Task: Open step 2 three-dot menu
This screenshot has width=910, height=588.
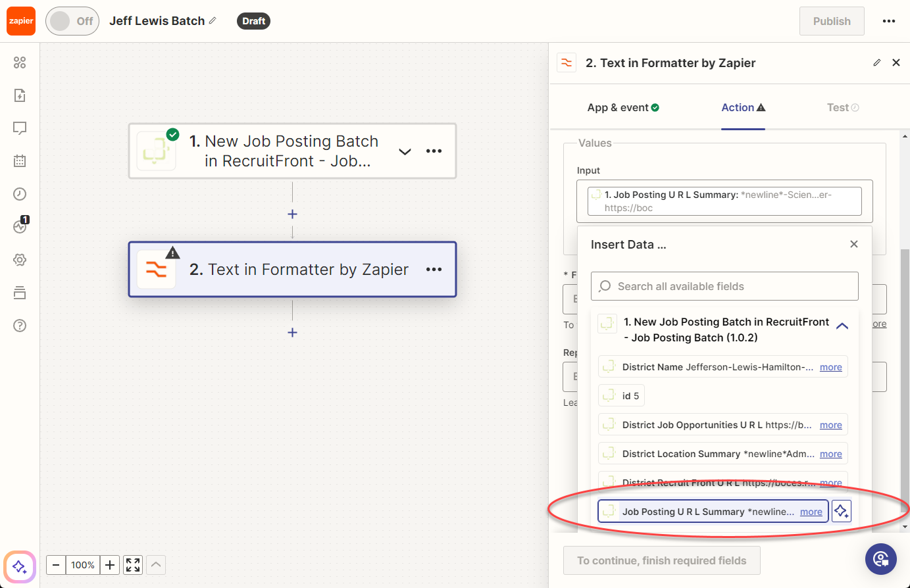Action: [434, 270]
